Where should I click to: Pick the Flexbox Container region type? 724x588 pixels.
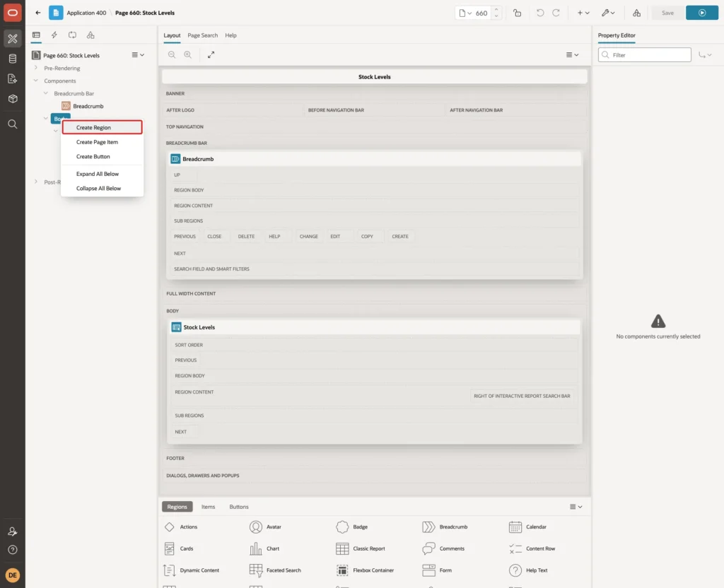pos(366,570)
